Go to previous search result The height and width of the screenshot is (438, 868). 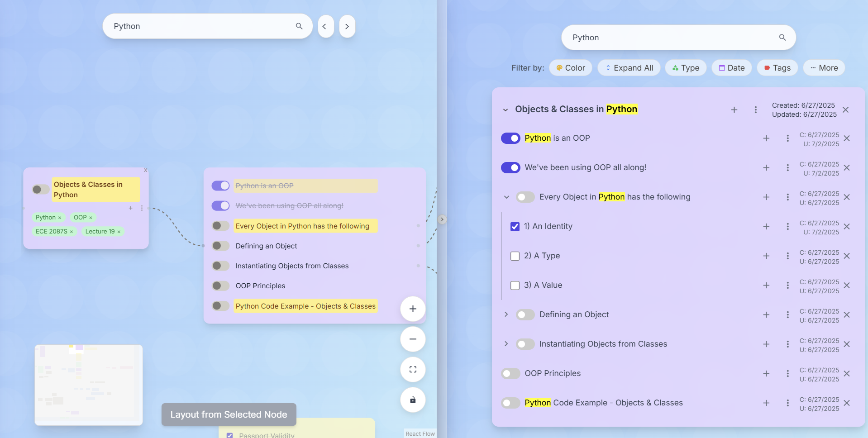[x=325, y=26]
